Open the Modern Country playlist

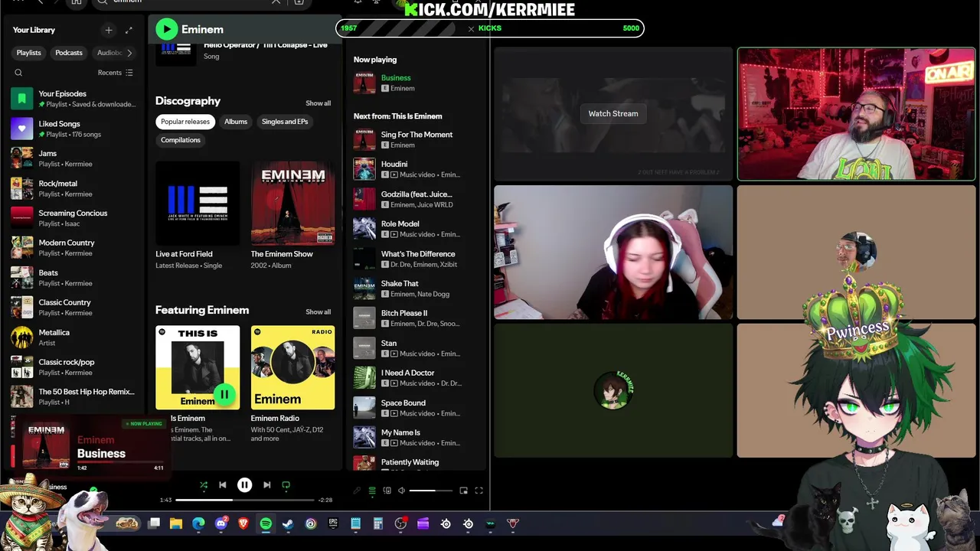75,248
